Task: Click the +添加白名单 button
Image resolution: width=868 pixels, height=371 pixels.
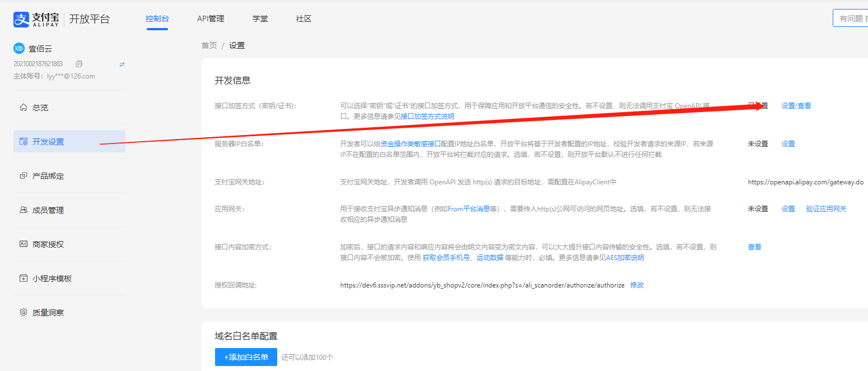Action: 246,357
